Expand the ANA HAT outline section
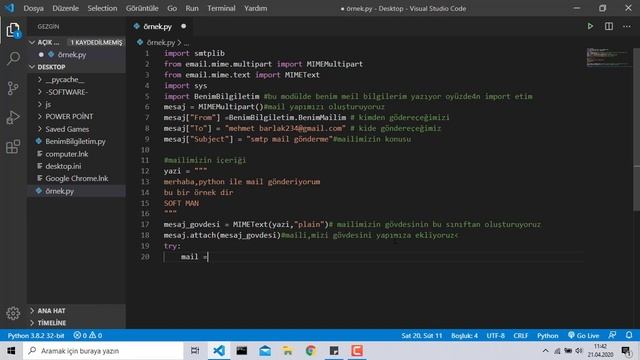Screen dimensions: 640x360 click(77, 311)
